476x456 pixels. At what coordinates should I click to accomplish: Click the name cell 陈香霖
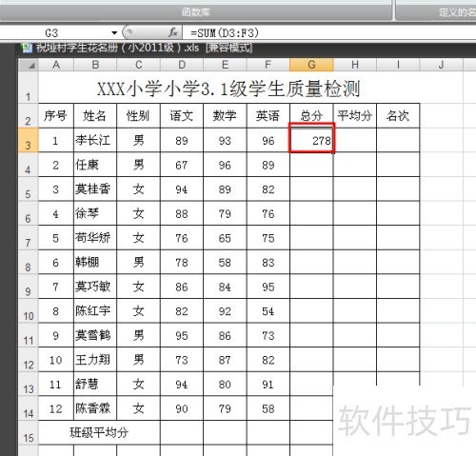coord(95,408)
